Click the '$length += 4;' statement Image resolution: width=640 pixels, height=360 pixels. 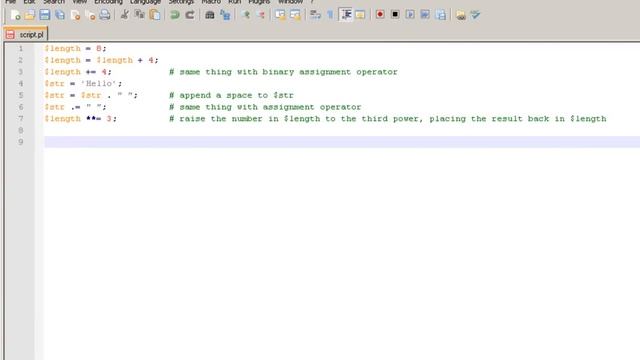[x=78, y=72]
